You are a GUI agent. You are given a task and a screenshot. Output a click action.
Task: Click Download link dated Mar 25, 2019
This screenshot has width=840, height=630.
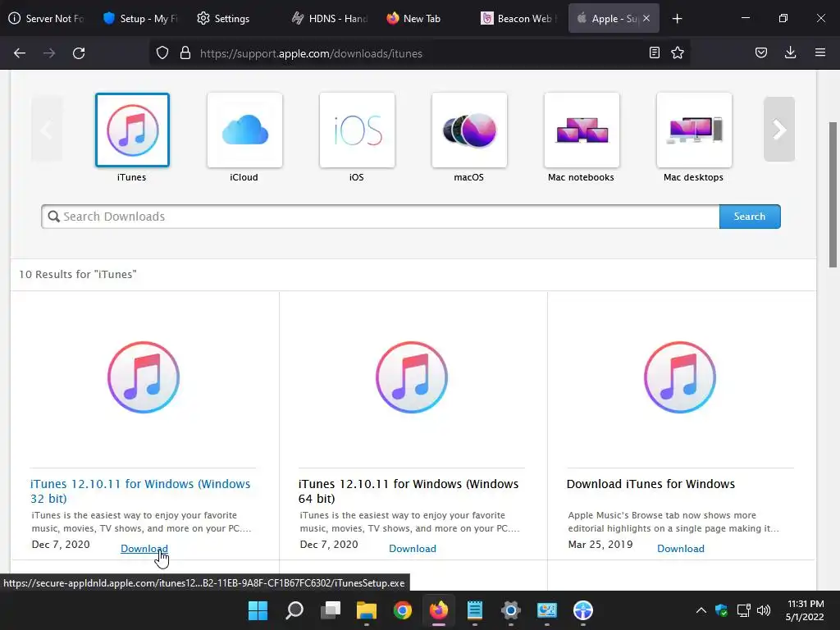681,549
